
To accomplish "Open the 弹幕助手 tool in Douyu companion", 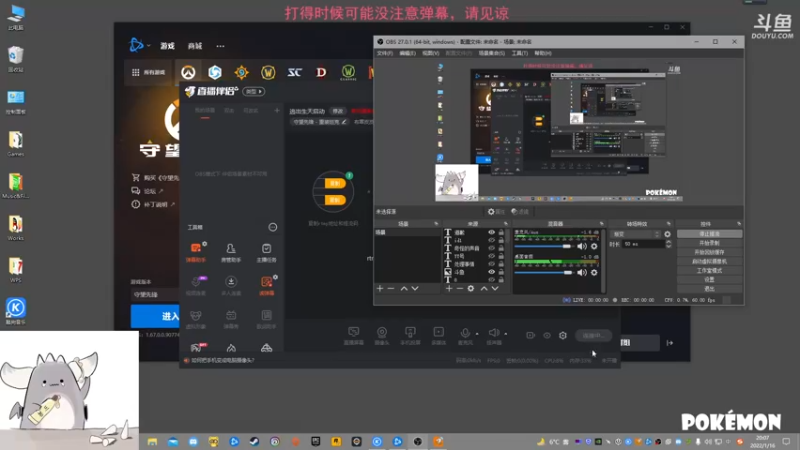I will [196, 253].
